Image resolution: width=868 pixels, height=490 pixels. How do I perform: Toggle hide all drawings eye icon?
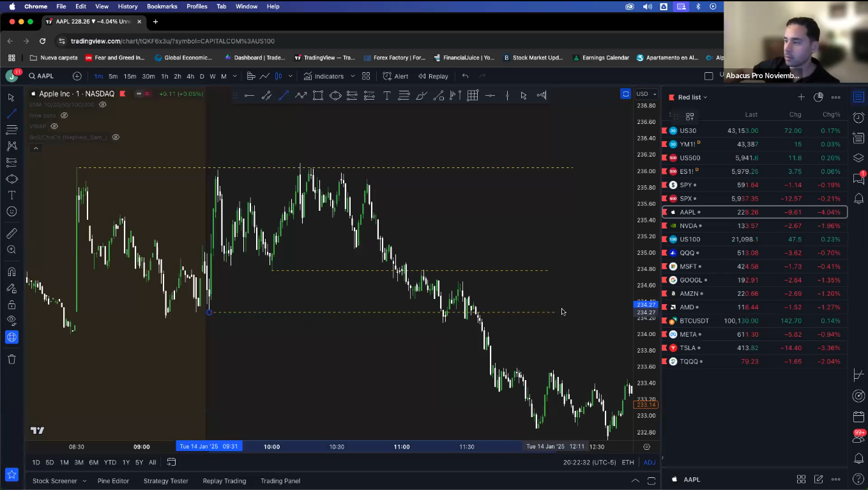[11, 321]
